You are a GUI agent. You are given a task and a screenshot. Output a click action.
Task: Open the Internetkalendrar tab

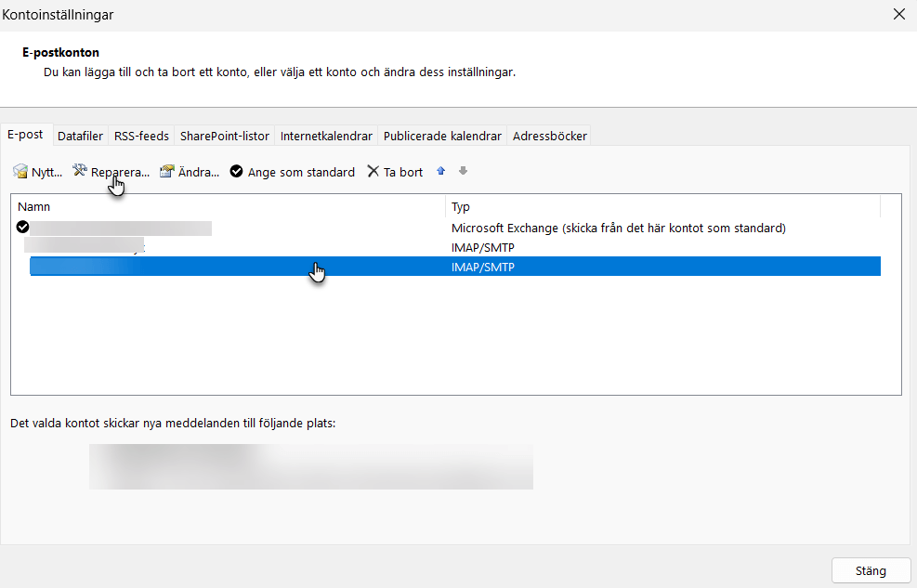(326, 136)
